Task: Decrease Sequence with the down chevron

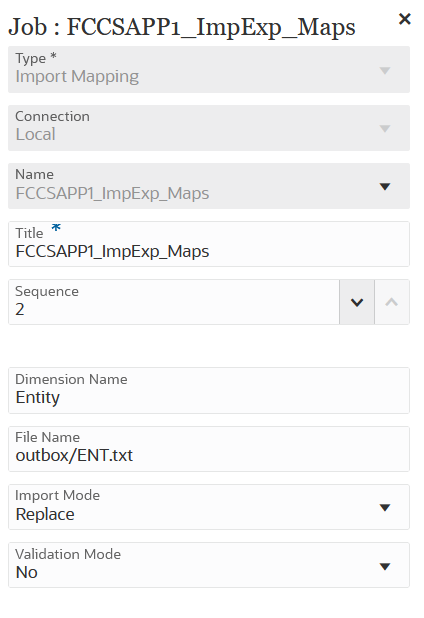Action: tap(357, 302)
